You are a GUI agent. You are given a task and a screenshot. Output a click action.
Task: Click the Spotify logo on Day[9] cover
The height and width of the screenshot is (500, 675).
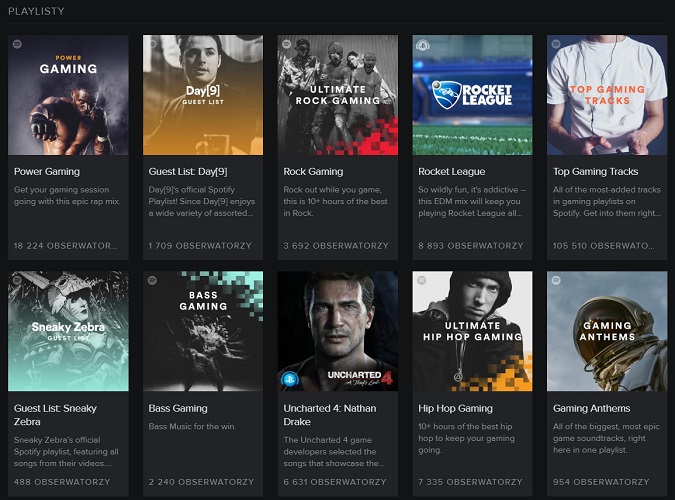click(152, 44)
